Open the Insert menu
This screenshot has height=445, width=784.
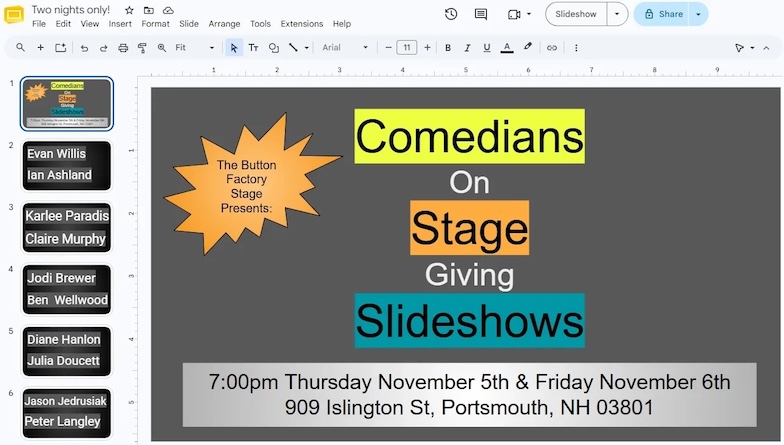[120, 24]
